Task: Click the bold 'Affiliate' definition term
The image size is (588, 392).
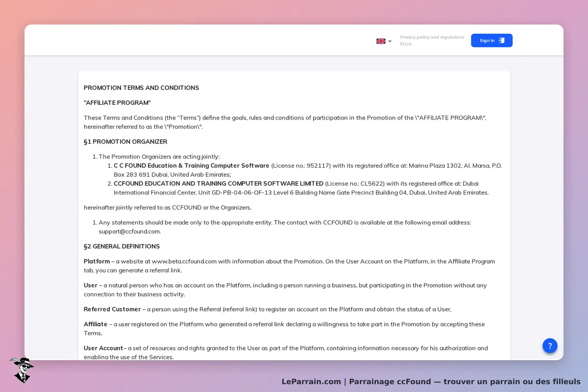Action: point(96,324)
